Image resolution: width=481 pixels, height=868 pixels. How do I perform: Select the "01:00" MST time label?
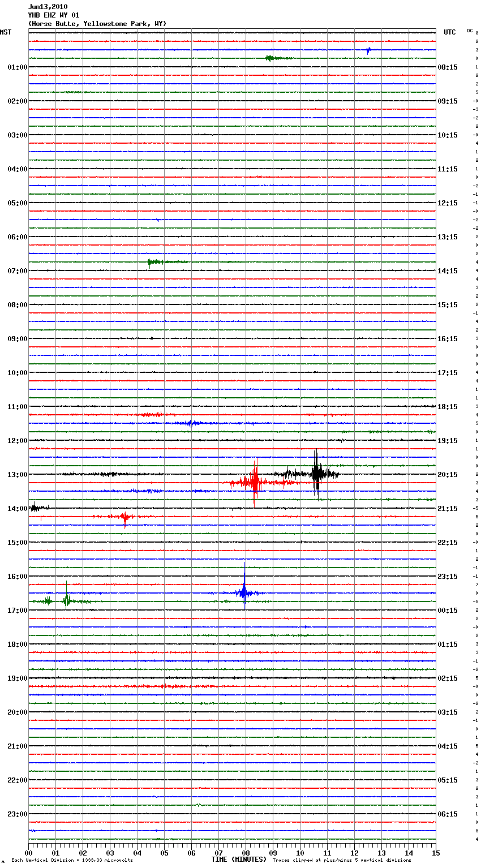(x=18, y=67)
